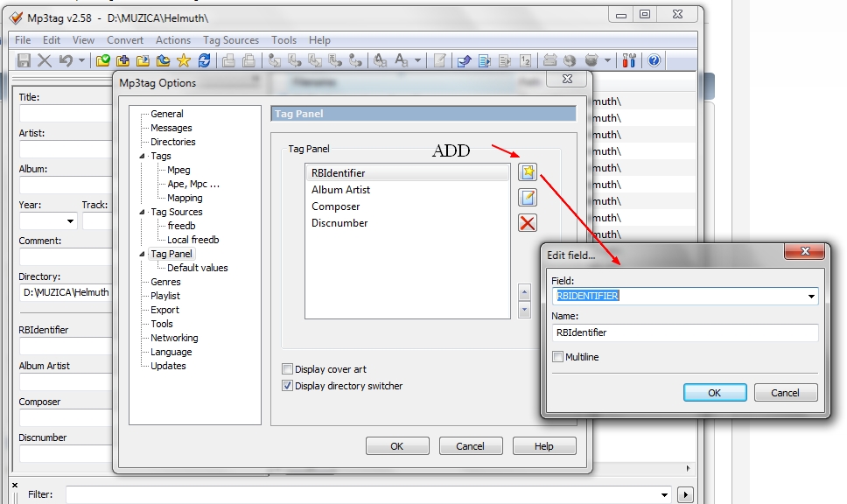The image size is (847, 504).
Task: Click the Filter go arrow button
Action: point(685,494)
